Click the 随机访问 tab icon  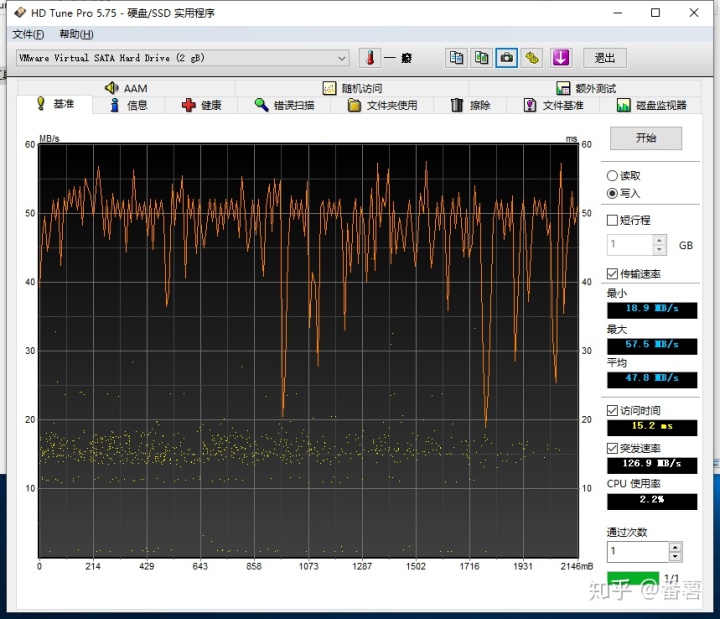pos(329,88)
